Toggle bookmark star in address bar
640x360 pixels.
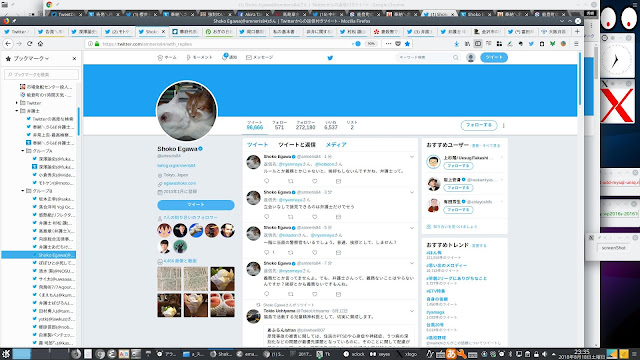pos(407,44)
